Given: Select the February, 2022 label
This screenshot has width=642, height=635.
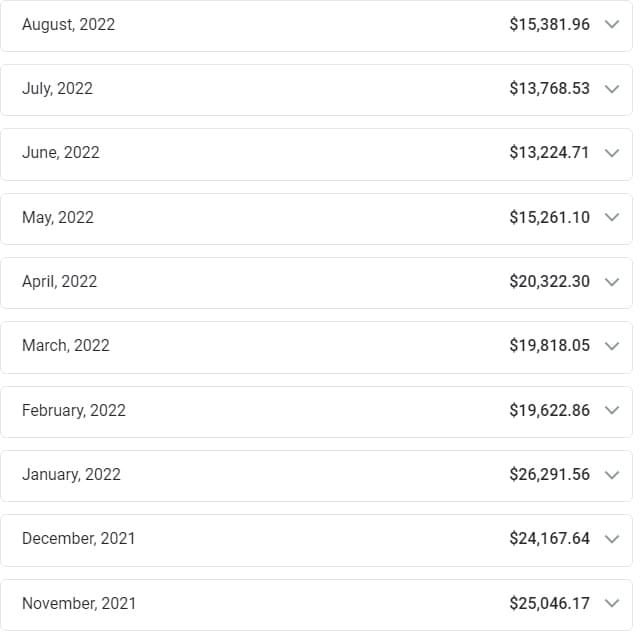Looking at the screenshot, I should point(74,410).
